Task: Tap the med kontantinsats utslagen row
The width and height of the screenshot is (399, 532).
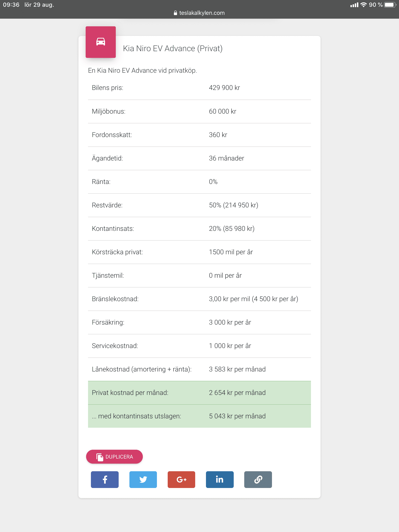Action: (x=199, y=416)
